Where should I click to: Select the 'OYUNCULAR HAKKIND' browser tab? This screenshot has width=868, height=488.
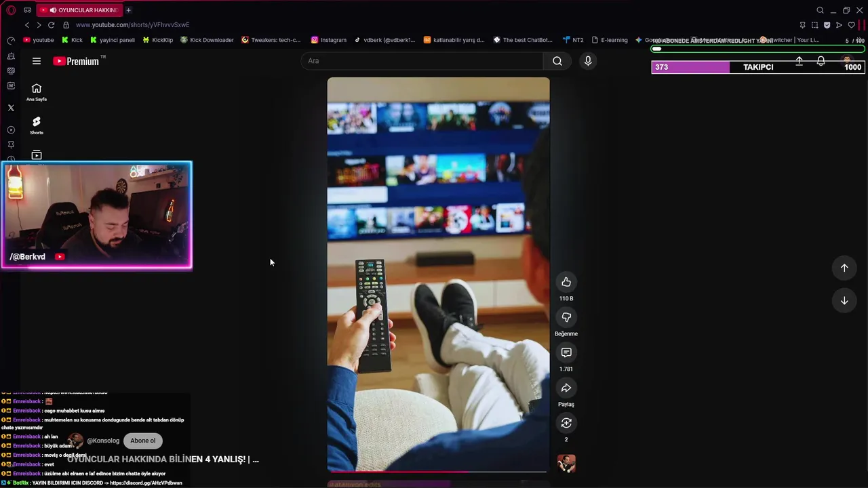[x=79, y=10]
